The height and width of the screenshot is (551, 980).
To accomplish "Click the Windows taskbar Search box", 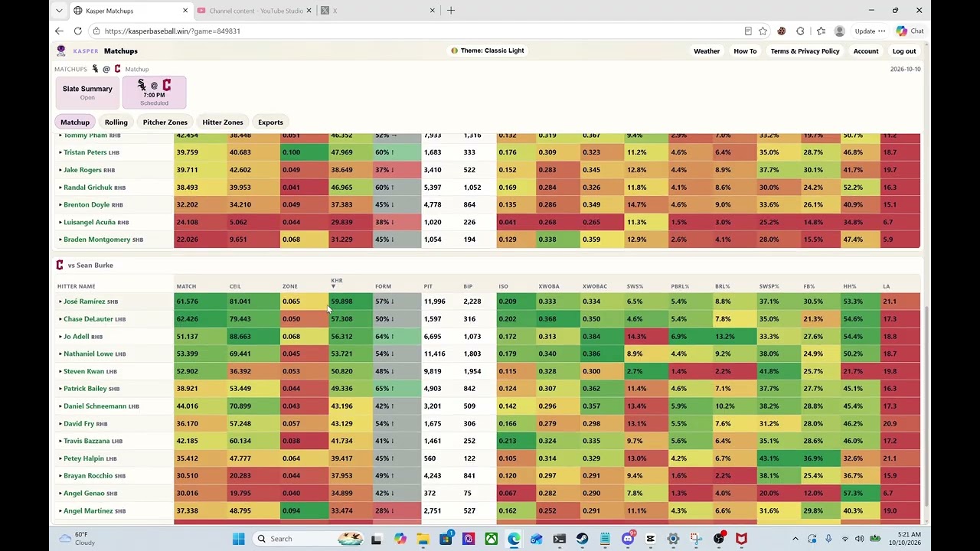I will 309,539.
